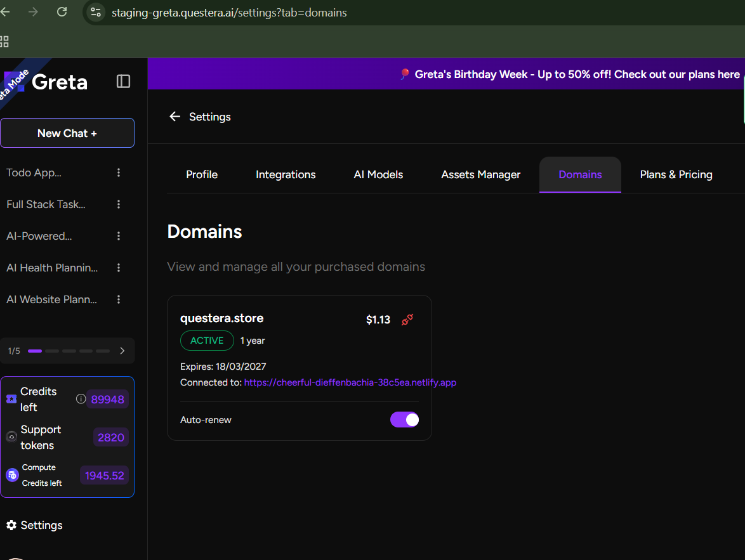
Task: Open the AI Website Plann... chat
Action: pos(52,300)
